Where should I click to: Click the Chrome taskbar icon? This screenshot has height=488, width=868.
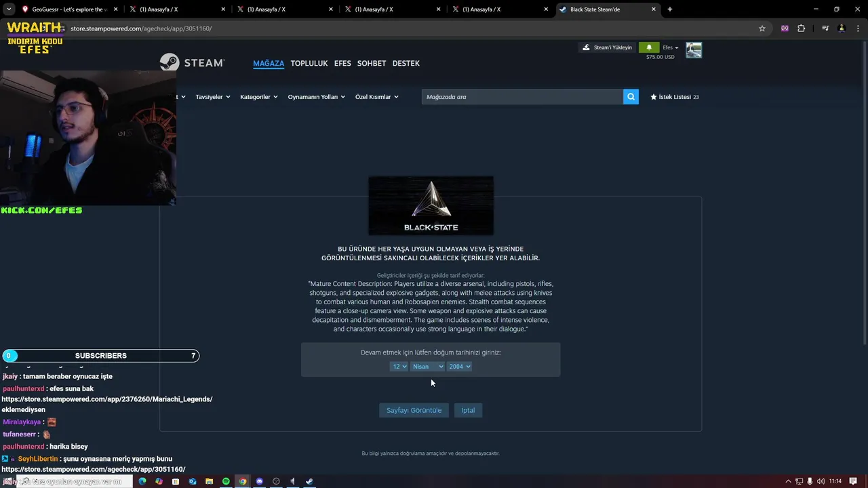[x=243, y=481]
